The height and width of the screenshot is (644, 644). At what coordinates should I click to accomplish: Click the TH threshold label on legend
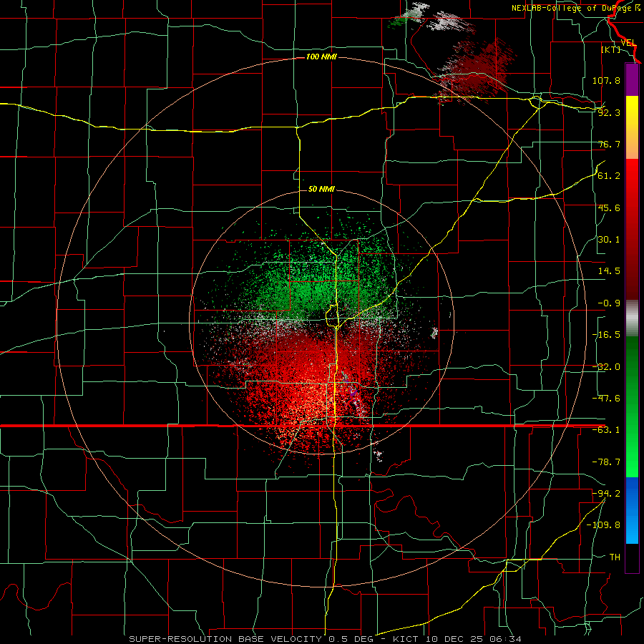tap(615, 557)
